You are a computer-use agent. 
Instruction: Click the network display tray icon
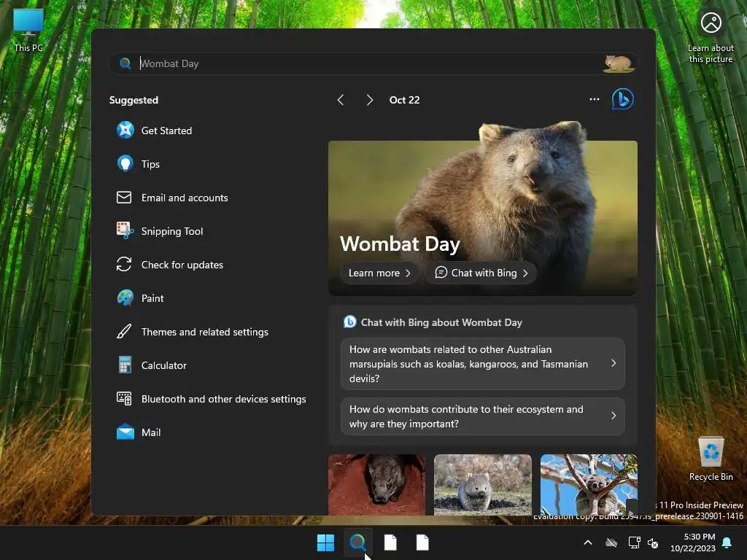pos(634,542)
